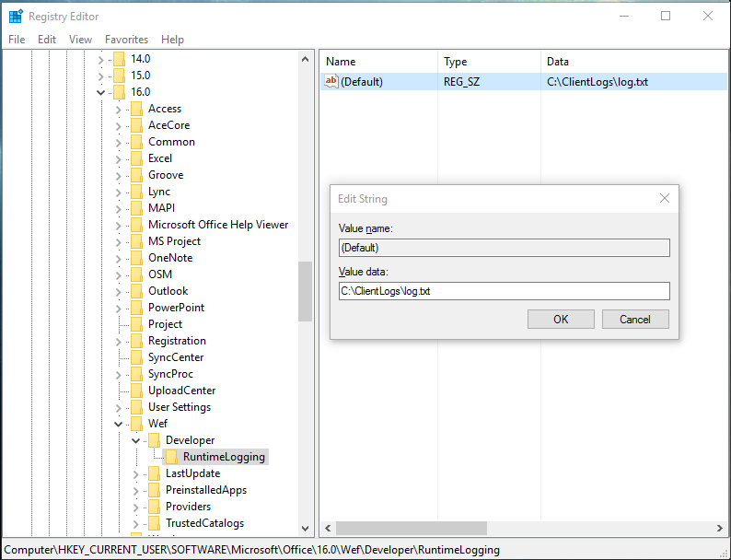
Task: Click the Registry Editor app icon in title bar
Action: (x=16, y=17)
